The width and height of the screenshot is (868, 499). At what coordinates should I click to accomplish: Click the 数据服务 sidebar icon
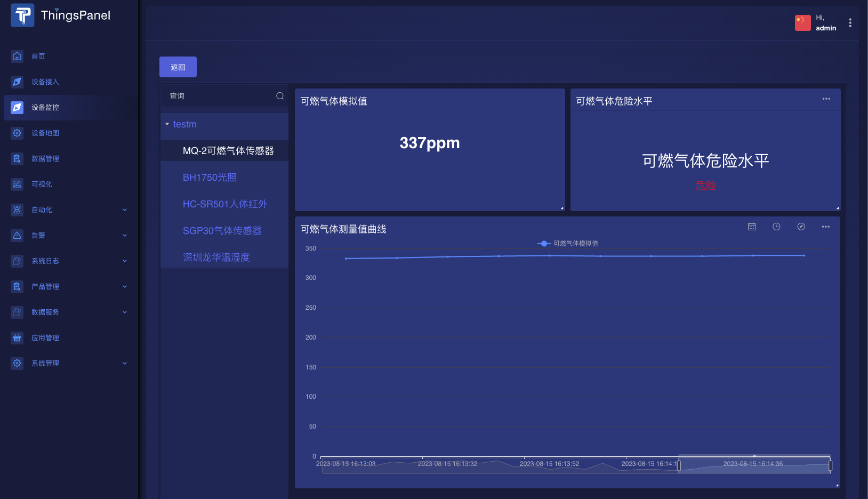click(17, 312)
